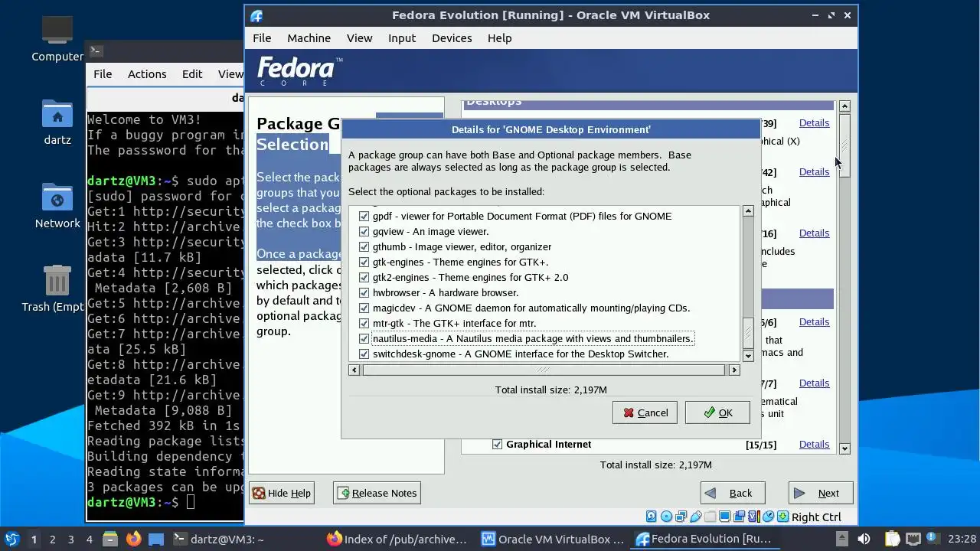Uncheck the gtk2-engines package checkbox
980x551 pixels.
(x=364, y=277)
